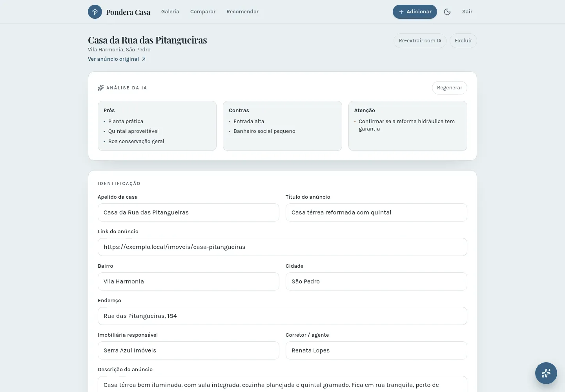The image size is (565, 392).
Task: Focus the Cidade input field
Action: coord(376,281)
